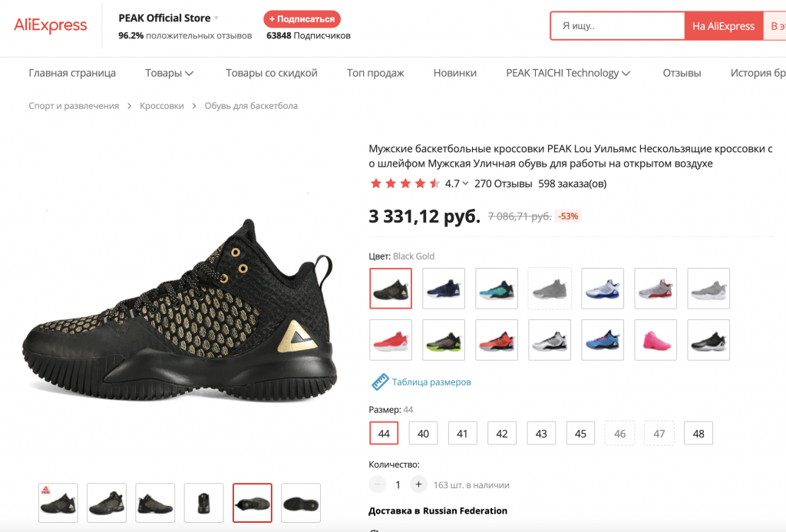Go to the Новинки tab
Image resolution: width=786 pixels, height=532 pixels.
click(455, 73)
